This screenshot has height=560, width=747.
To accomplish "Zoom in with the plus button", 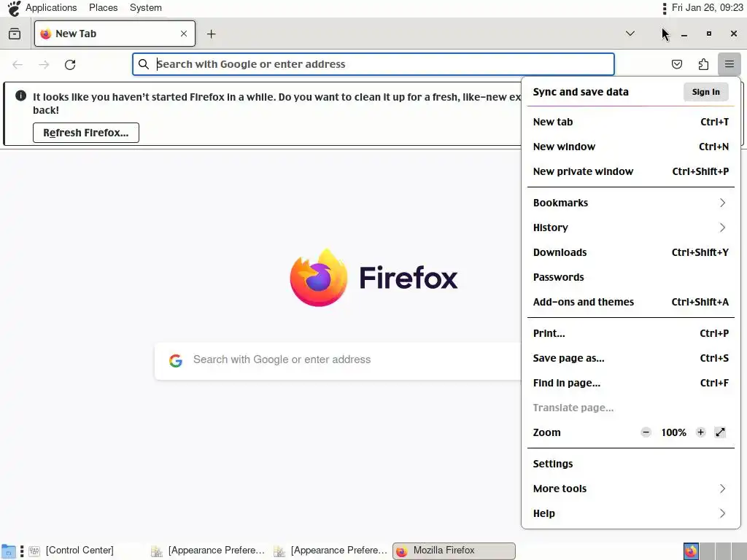I will [700, 432].
